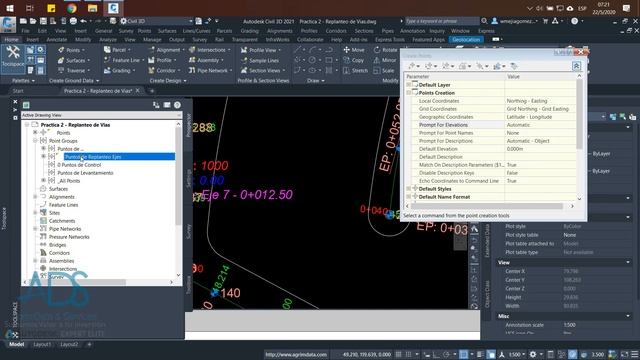Click the keyword search input field

pyautogui.click(x=442, y=21)
